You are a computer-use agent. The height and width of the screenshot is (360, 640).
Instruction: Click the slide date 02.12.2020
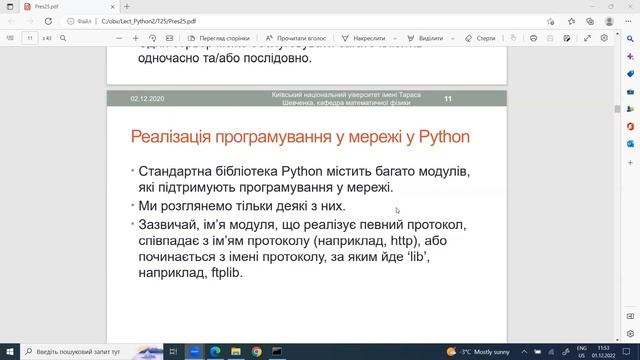147,99
